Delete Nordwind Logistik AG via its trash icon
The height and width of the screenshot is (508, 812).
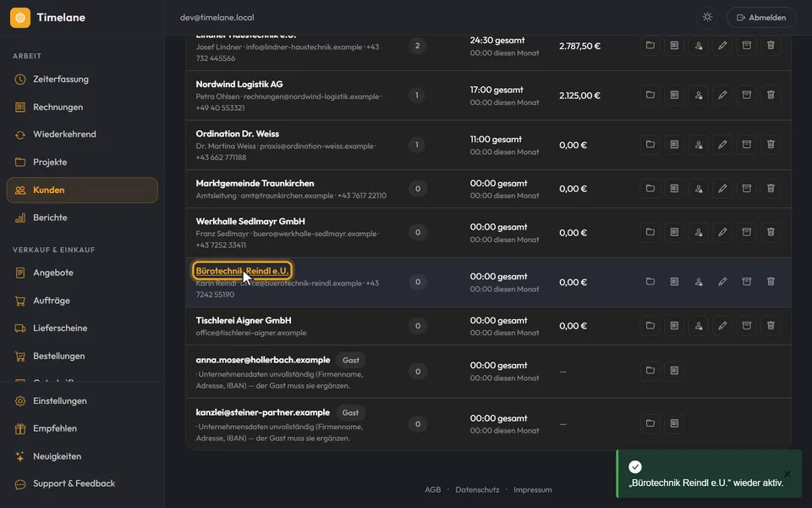[771, 95]
